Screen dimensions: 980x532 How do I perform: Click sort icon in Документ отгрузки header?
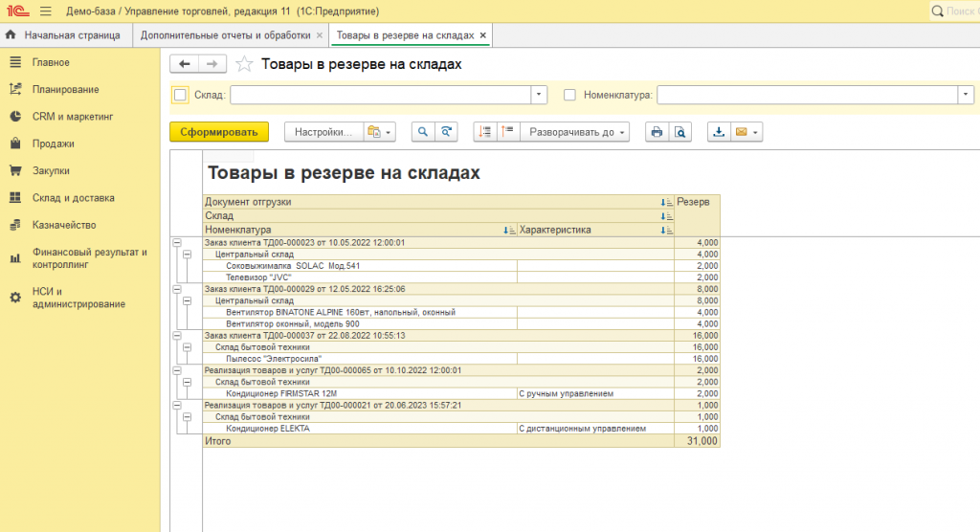pos(666,202)
